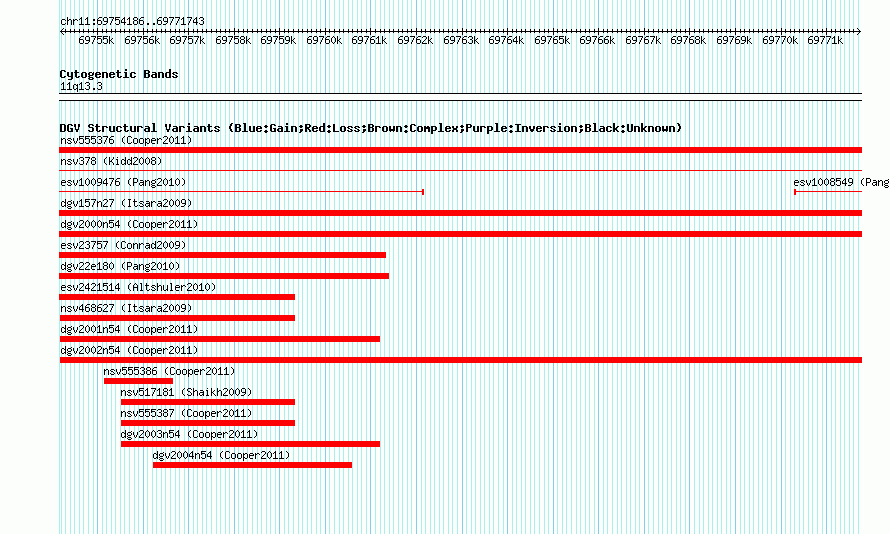Select the dgv2003n54 red bar

coord(250,444)
